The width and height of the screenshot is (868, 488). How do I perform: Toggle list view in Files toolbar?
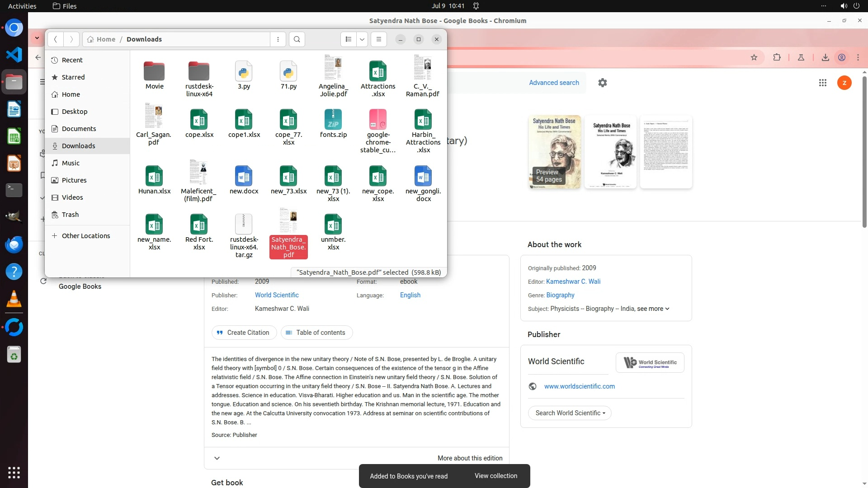pos(348,39)
